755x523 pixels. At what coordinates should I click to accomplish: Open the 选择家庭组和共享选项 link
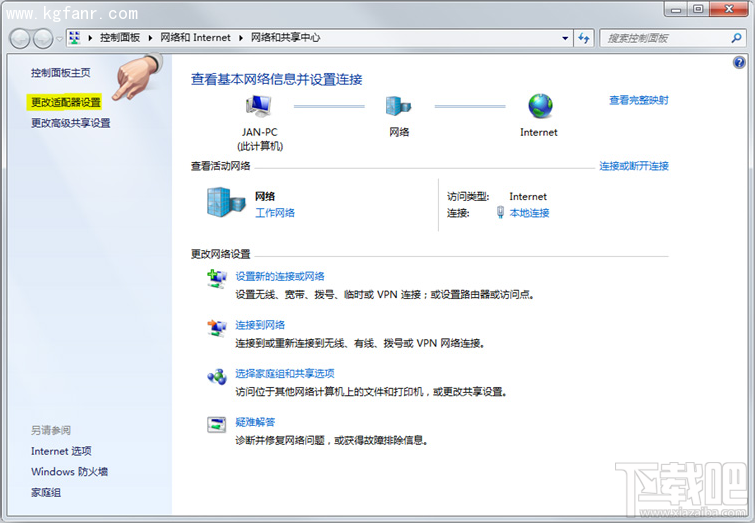(x=285, y=374)
